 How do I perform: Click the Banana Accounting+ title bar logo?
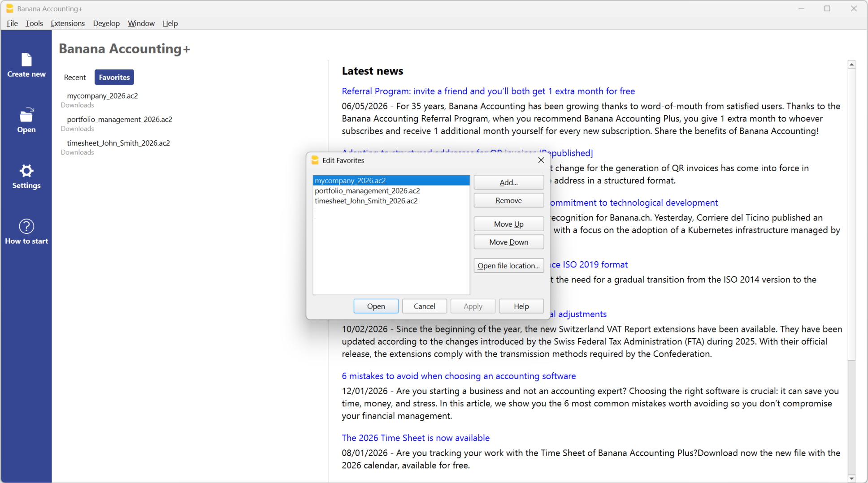point(10,9)
